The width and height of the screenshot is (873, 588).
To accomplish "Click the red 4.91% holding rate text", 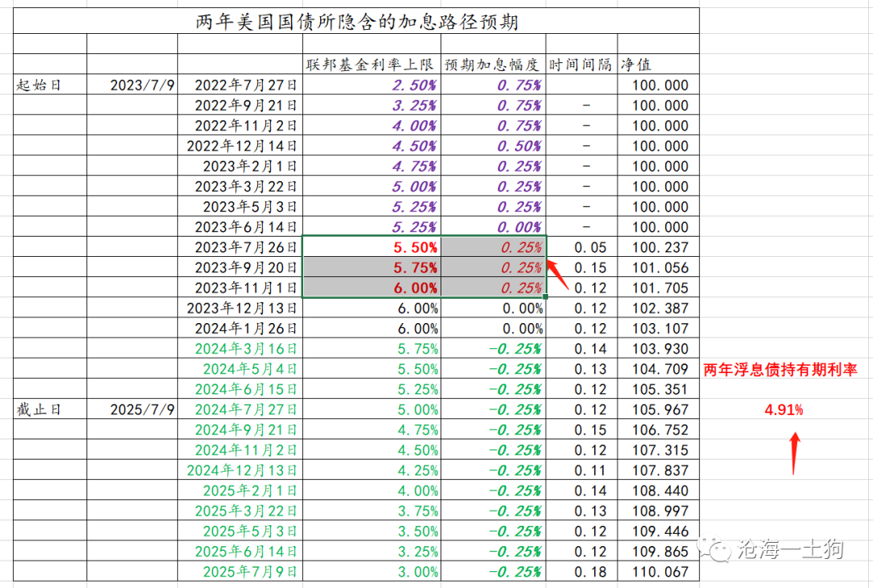I will pos(784,410).
